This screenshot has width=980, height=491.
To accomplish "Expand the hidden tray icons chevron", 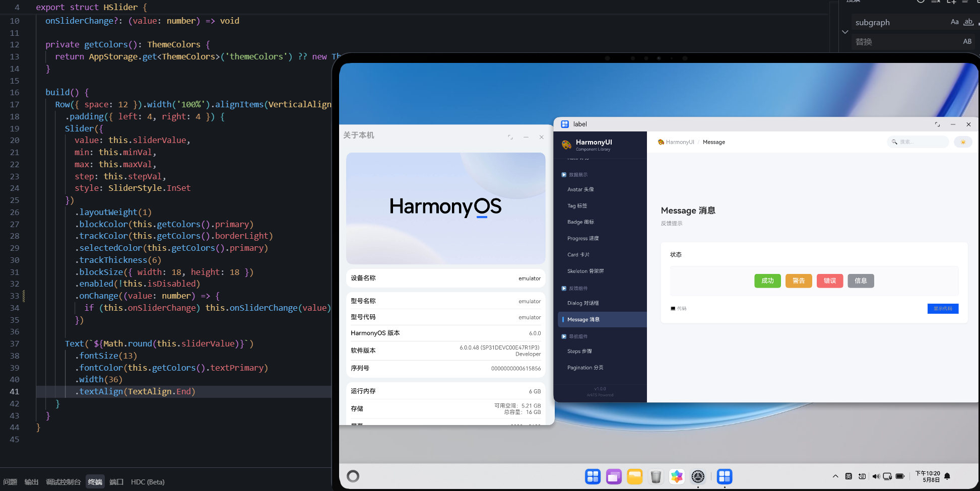I will click(x=835, y=476).
